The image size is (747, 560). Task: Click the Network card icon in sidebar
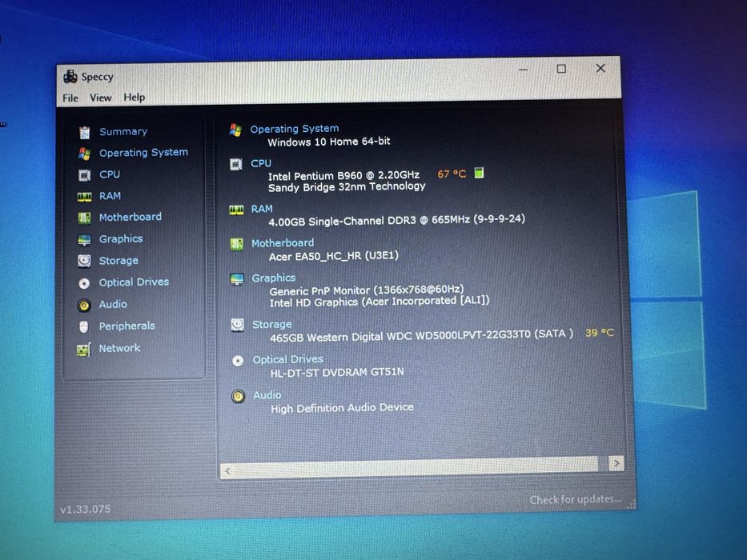(x=84, y=350)
